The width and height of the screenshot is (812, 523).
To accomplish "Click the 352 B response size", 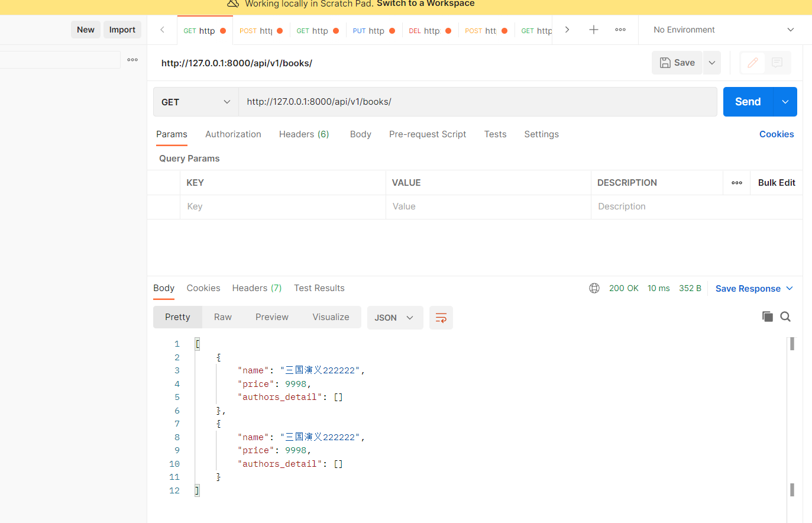I will click(x=690, y=288).
